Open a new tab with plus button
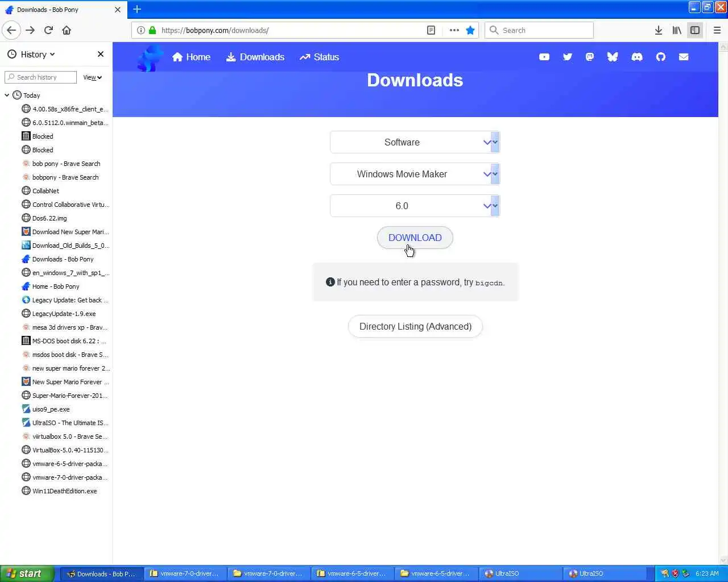 [137, 9]
